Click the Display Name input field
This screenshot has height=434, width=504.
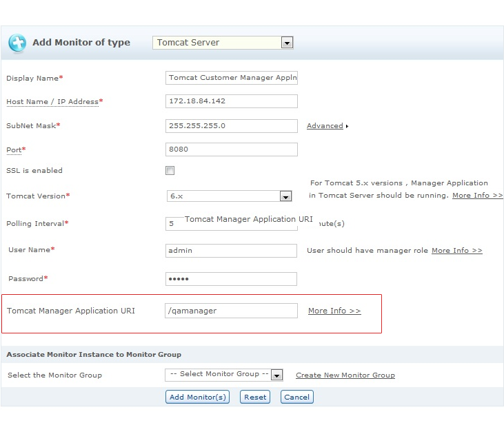pos(232,78)
